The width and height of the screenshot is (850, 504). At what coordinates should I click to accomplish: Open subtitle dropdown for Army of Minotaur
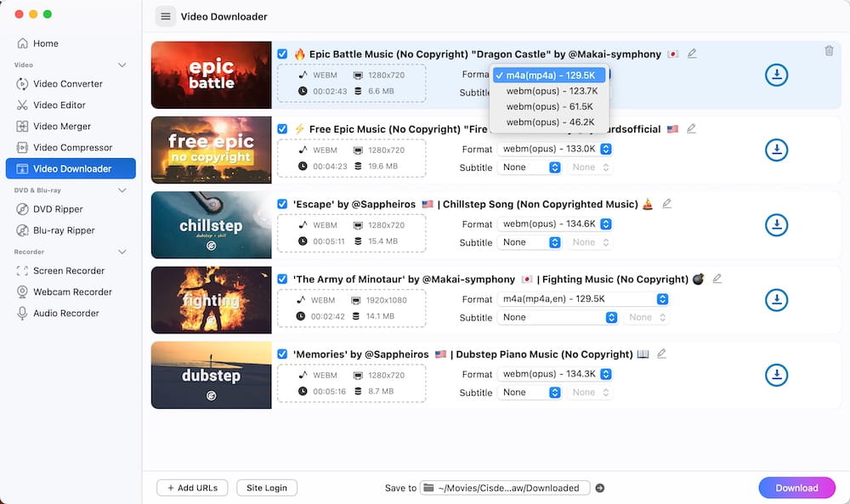click(x=558, y=317)
